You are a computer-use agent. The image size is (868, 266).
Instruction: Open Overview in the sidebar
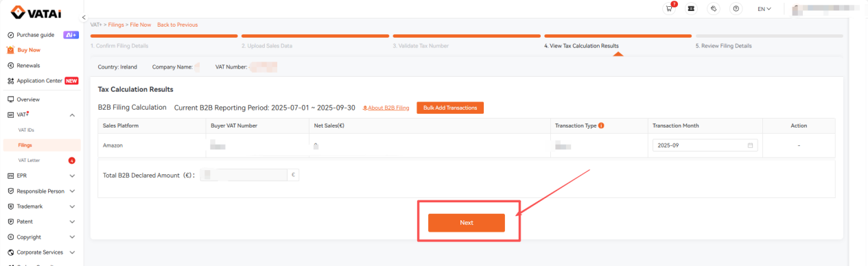pos(28,99)
